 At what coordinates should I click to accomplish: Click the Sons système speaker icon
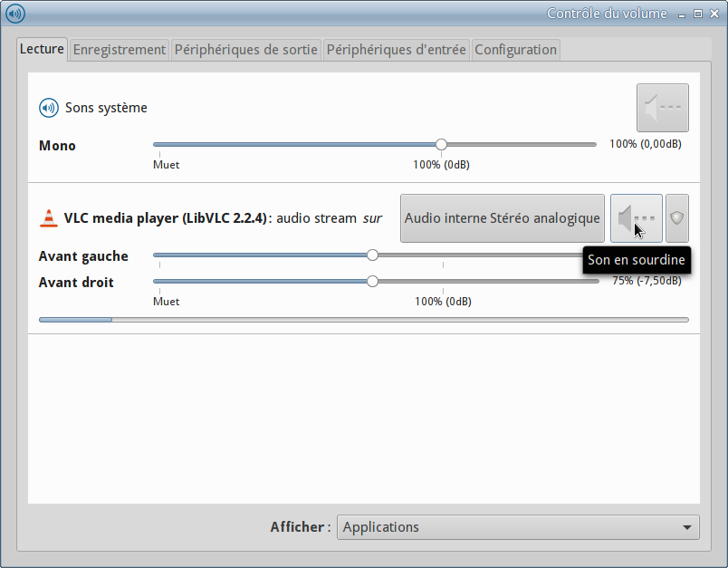(x=48, y=108)
